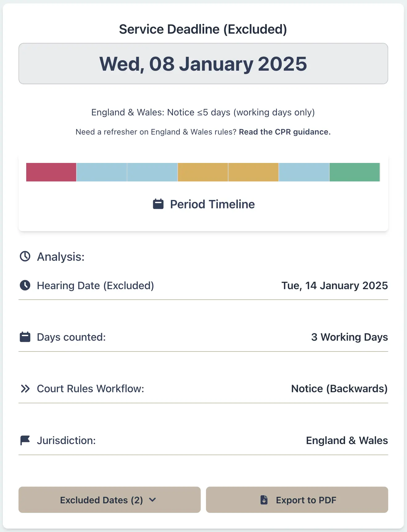Open the Period Timeline panel

coord(203,204)
